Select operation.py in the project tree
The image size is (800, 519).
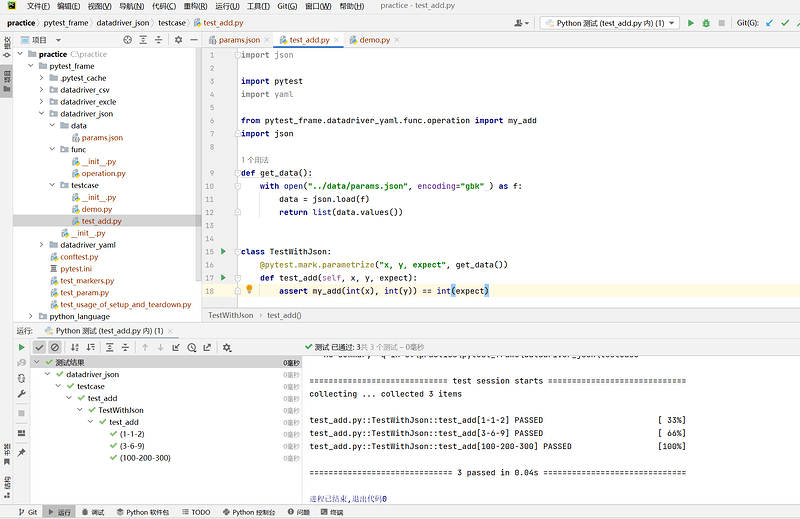tap(103, 174)
